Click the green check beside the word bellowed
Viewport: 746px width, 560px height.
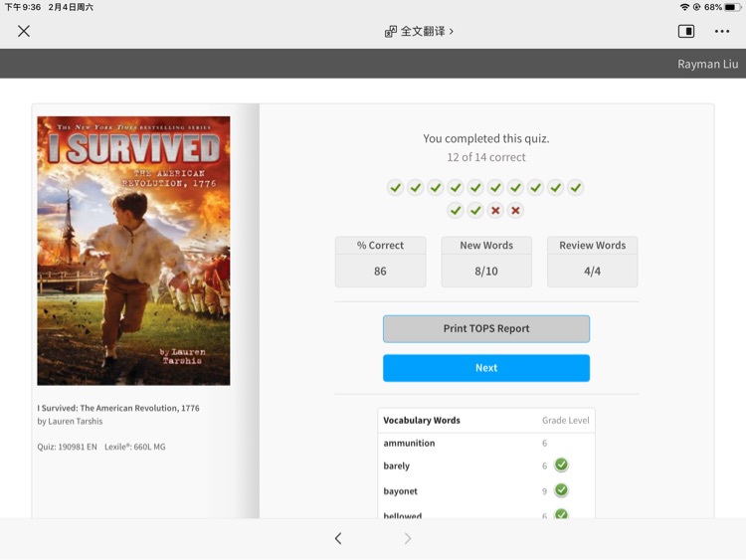(x=561, y=514)
